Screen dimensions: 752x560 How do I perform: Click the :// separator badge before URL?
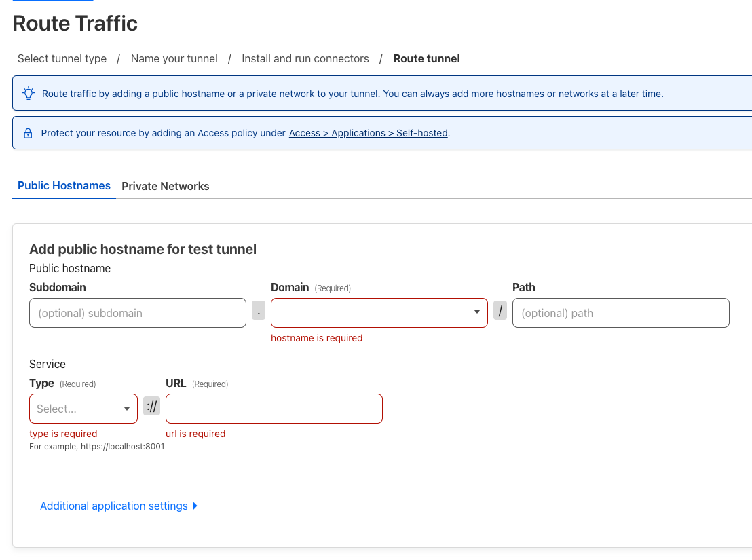click(x=152, y=407)
